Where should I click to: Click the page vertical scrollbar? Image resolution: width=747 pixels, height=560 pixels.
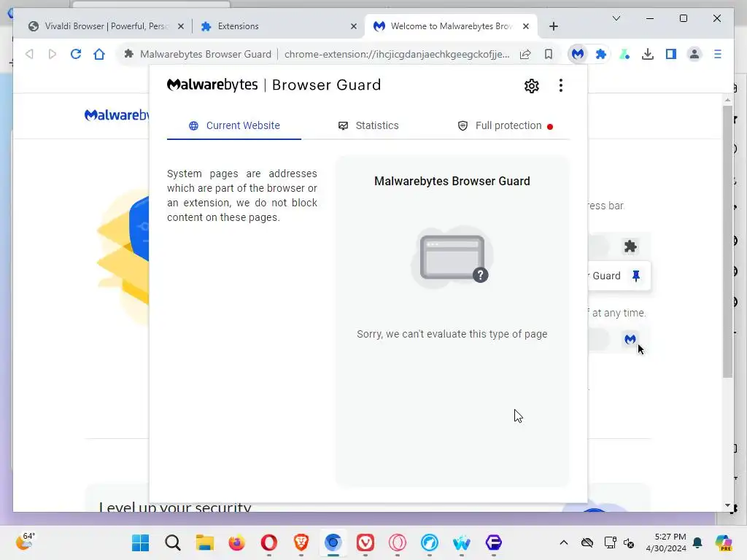click(x=727, y=241)
